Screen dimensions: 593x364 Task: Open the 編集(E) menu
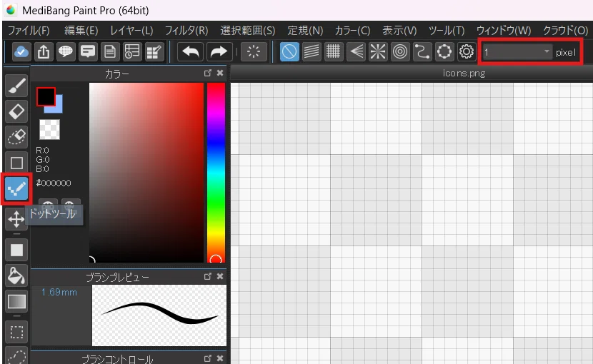[x=81, y=30]
